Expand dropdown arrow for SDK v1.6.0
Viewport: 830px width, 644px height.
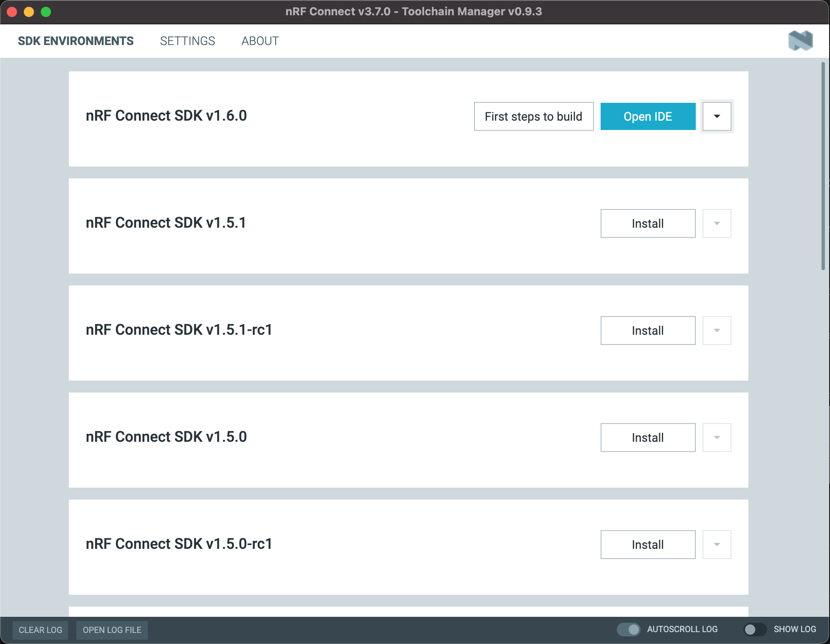pyautogui.click(x=717, y=116)
